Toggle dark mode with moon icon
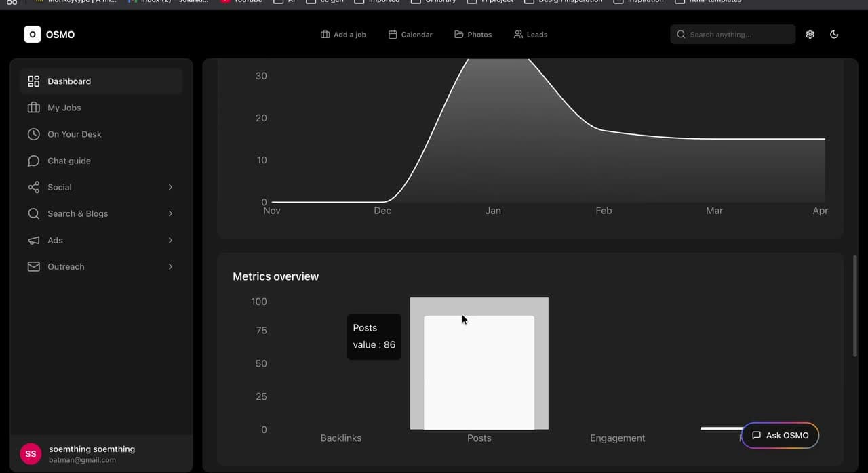 pyautogui.click(x=834, y=35)
